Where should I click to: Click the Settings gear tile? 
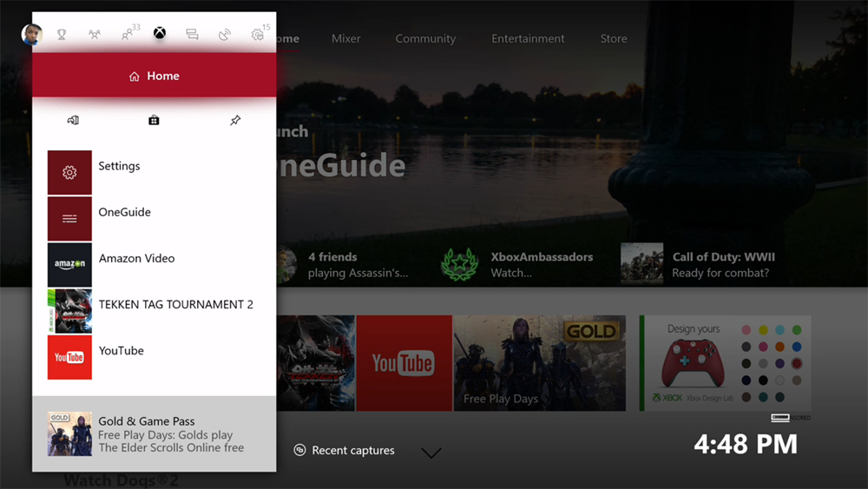(69, 172)
